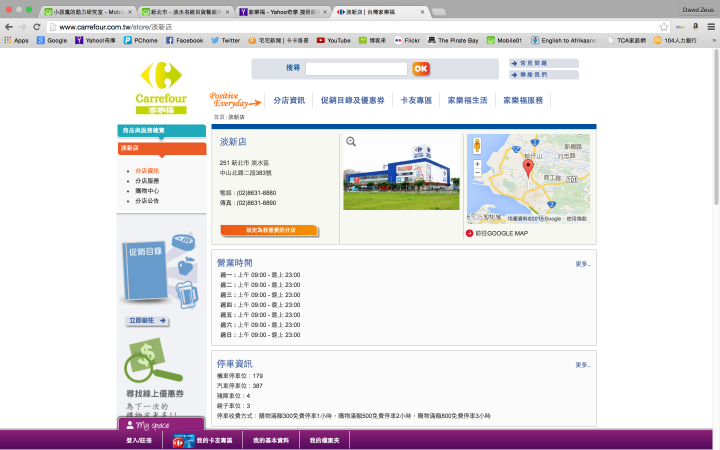Click 我的基本資料 in the bottom bar
This screenshot has width=720, height=450.
pyautogui.click(x=271, y=440)
